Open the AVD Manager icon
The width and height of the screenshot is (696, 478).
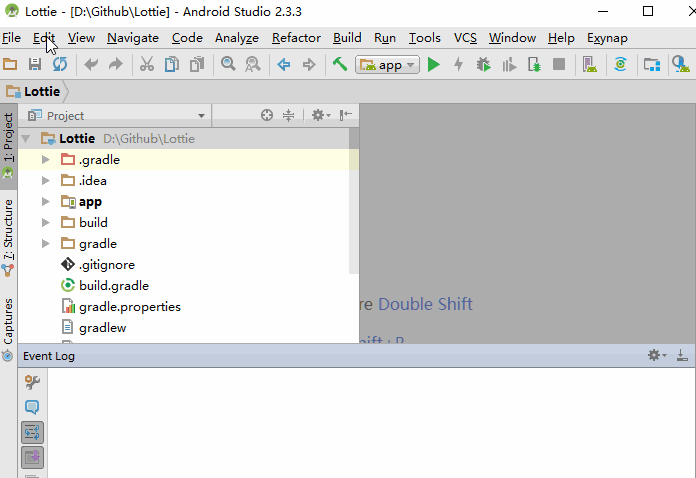click(589, 65)
